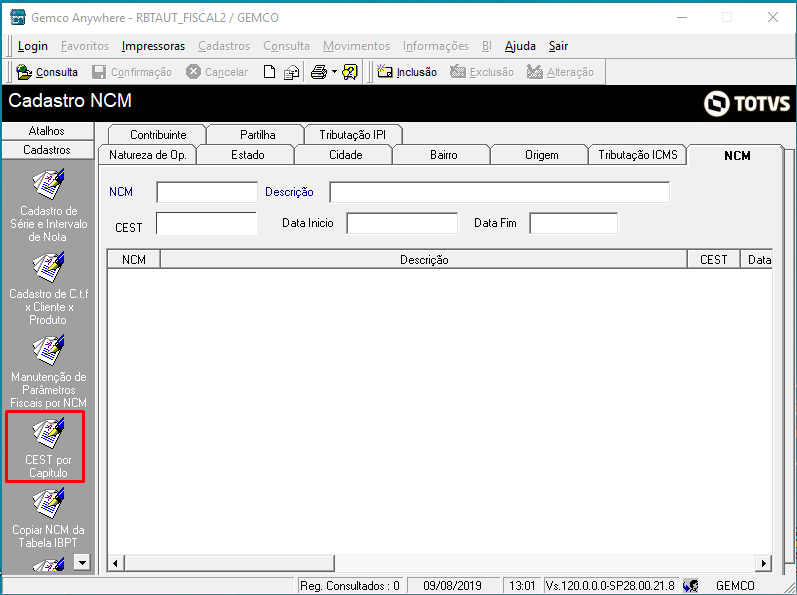Click the CEST grid column header
The height and width of the screenshot is (595, 797).
(x=714, y=260)
